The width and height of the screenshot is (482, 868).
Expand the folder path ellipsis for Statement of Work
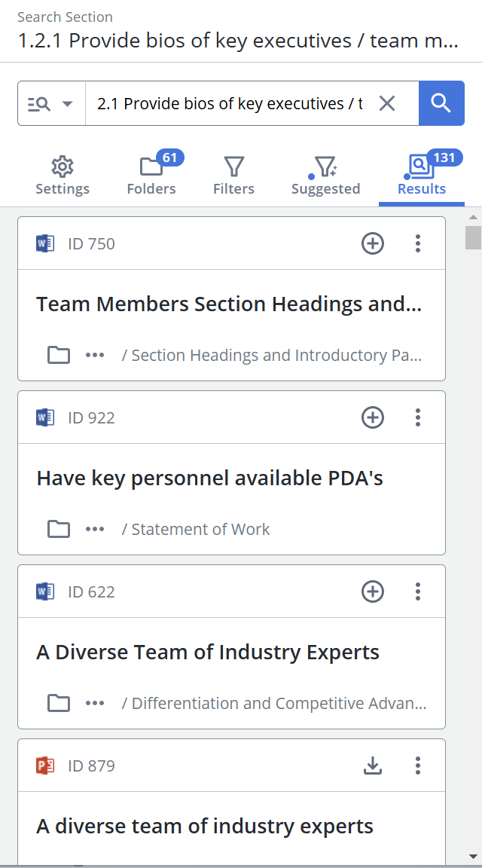click(95, 529)
